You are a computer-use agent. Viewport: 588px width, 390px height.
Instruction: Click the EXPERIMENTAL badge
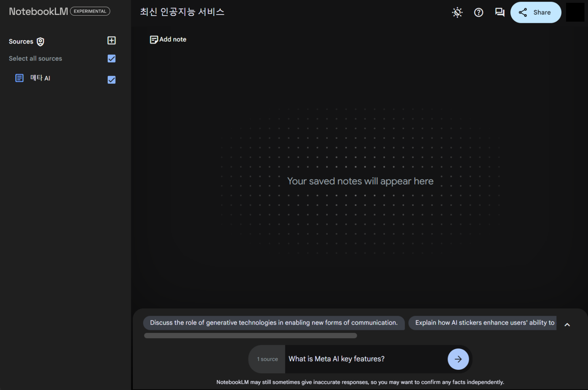90,11
